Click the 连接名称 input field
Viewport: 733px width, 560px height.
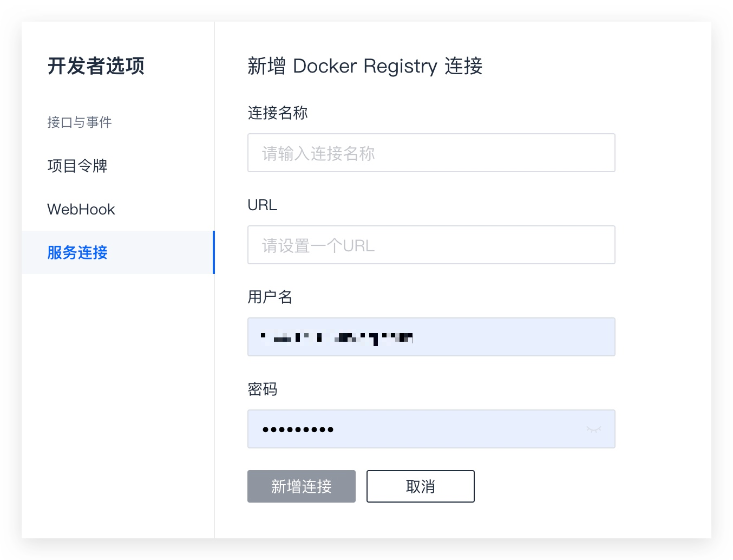(431, 153)
